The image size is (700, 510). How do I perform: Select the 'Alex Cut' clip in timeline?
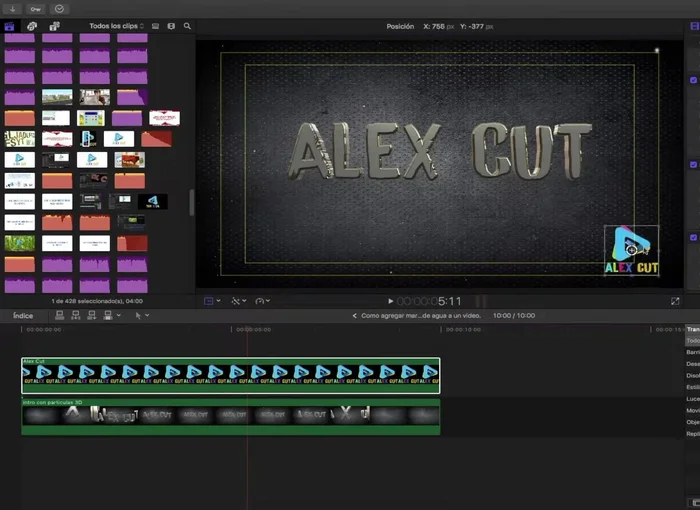tap(230, 376)
